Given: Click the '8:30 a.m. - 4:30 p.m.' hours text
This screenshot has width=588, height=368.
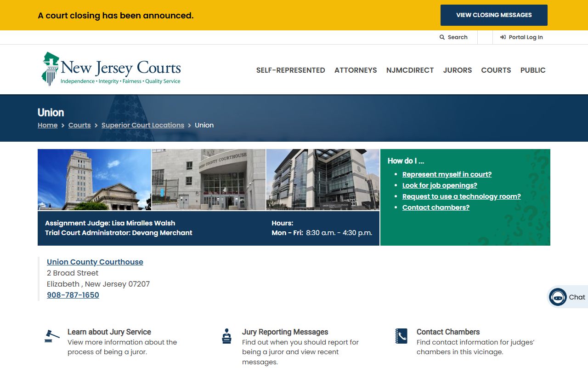Looking at the screenshot, I should coord(339,233).
